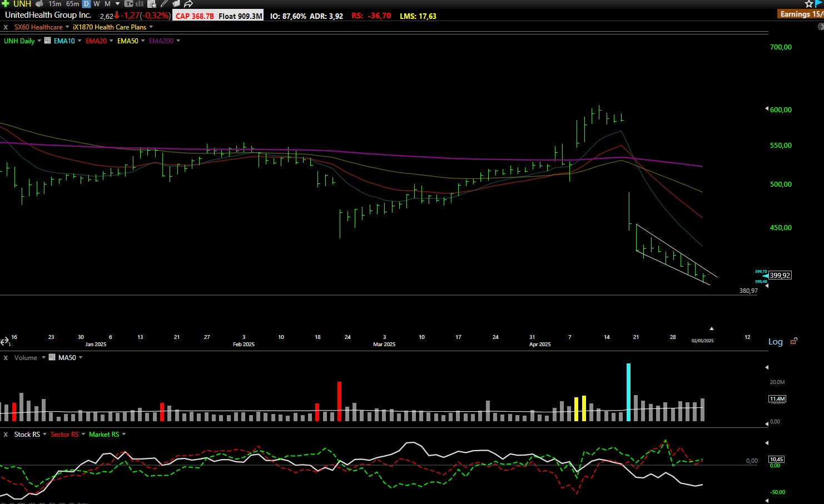Viewport: 824px width, 504px height.
Task: Open the EMA200 indicator dropdown
Action: tap(178, 41)
